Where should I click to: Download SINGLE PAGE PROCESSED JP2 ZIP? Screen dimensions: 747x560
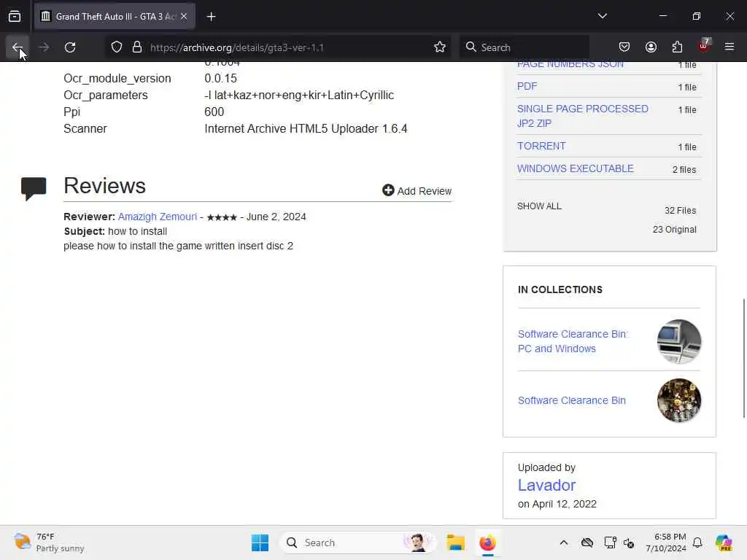pos(583,116)
